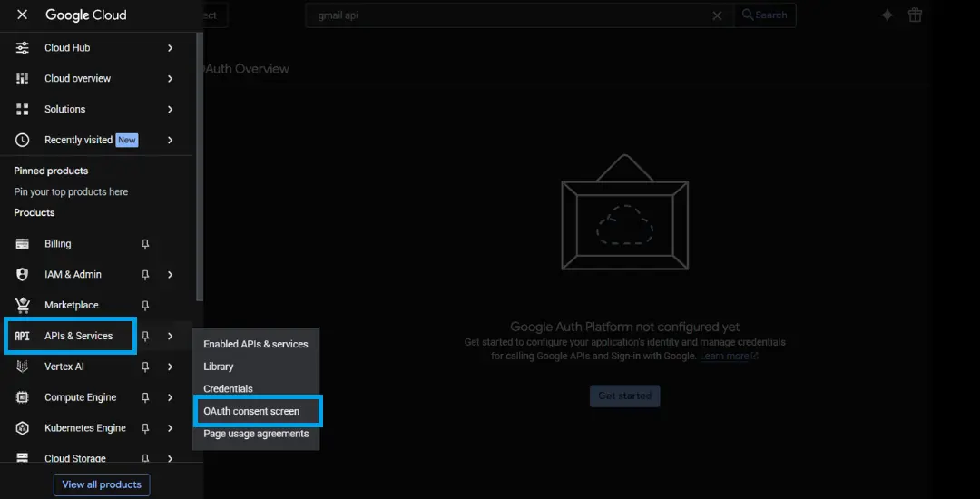This screenshot has width=980, height=499.
Task: Expand Recently visited submenu arrow
Action: coord(170,140)
